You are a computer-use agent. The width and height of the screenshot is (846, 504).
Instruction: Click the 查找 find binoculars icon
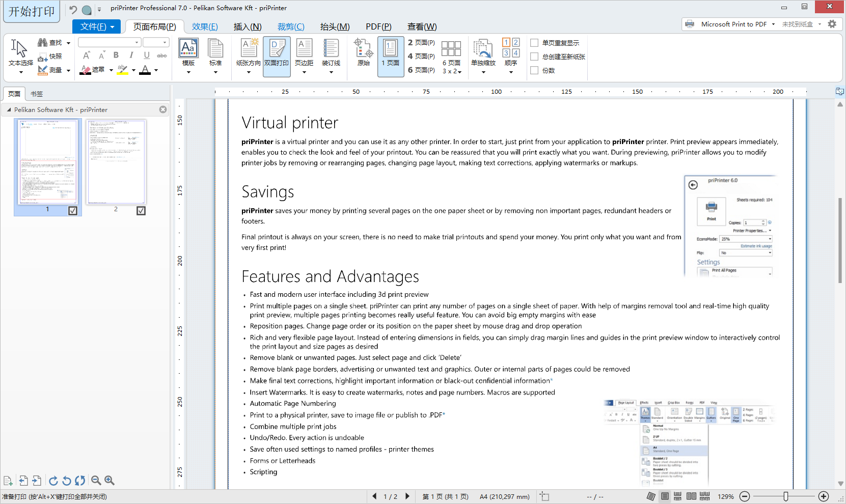point(43,43)
